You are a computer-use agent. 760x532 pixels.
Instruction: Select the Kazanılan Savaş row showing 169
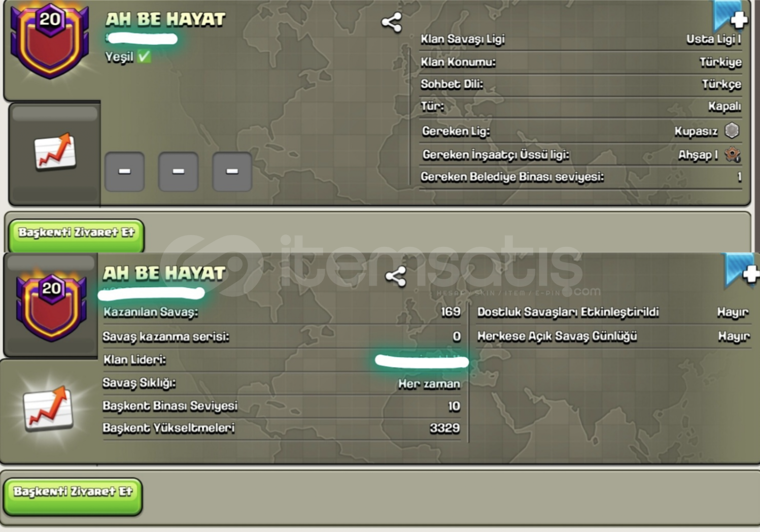(281, 312)
